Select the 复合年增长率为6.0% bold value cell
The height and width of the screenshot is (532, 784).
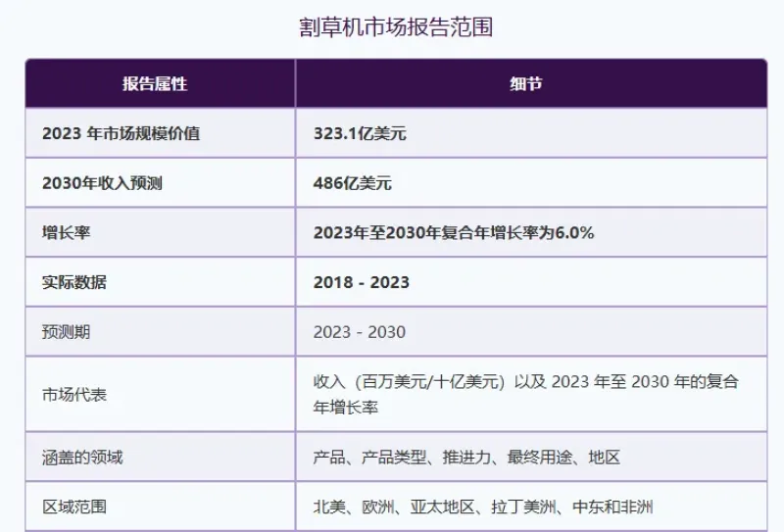454,233
